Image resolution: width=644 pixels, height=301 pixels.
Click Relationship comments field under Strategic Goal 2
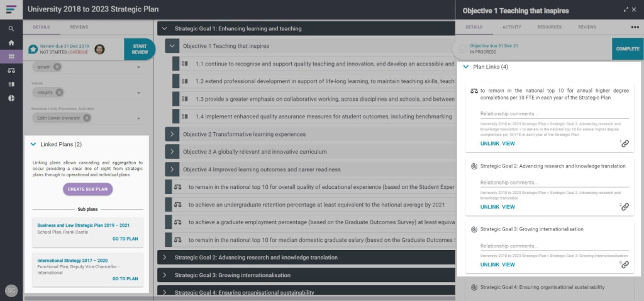(x=555, y=183)
